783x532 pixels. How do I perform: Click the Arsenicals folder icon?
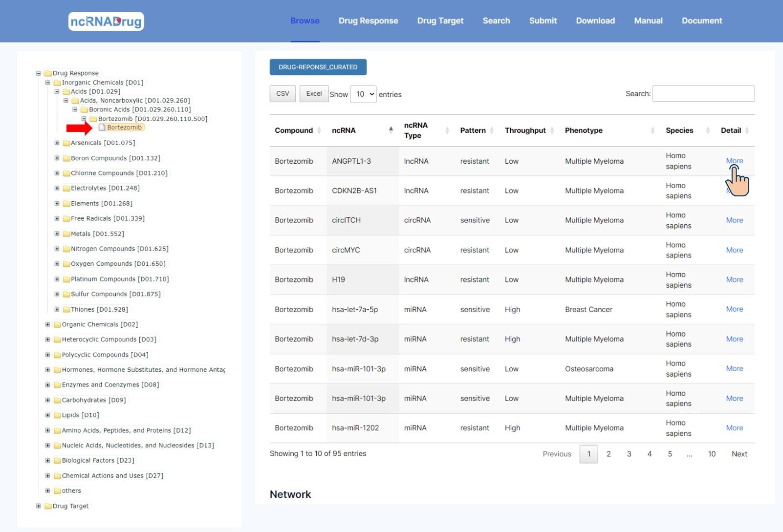click(66, 143)
